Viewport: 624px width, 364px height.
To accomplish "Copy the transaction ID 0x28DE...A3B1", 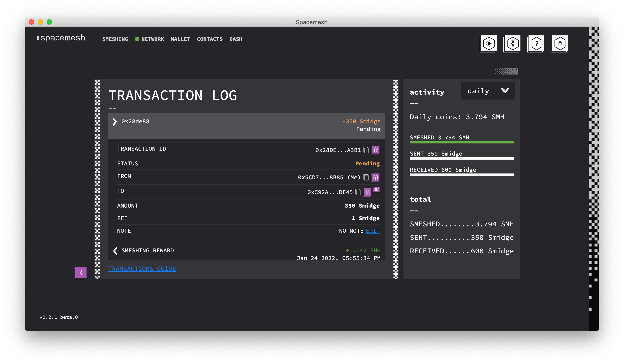I will tap(366, 150).
